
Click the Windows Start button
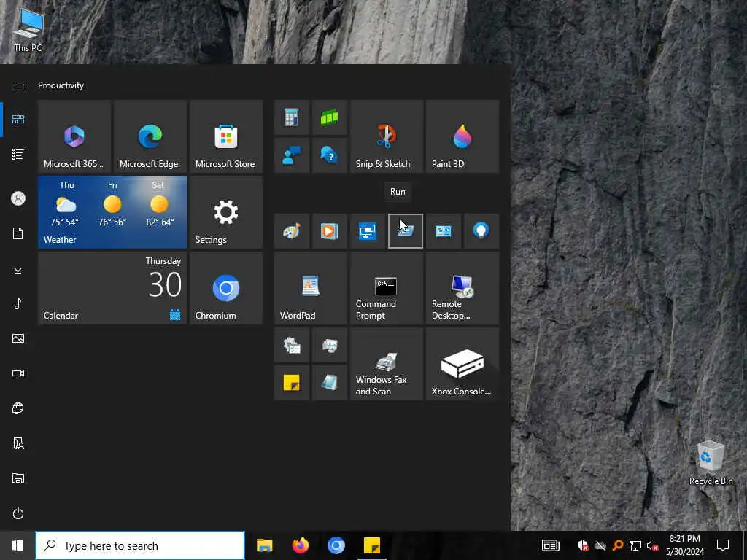click(18, 545)
